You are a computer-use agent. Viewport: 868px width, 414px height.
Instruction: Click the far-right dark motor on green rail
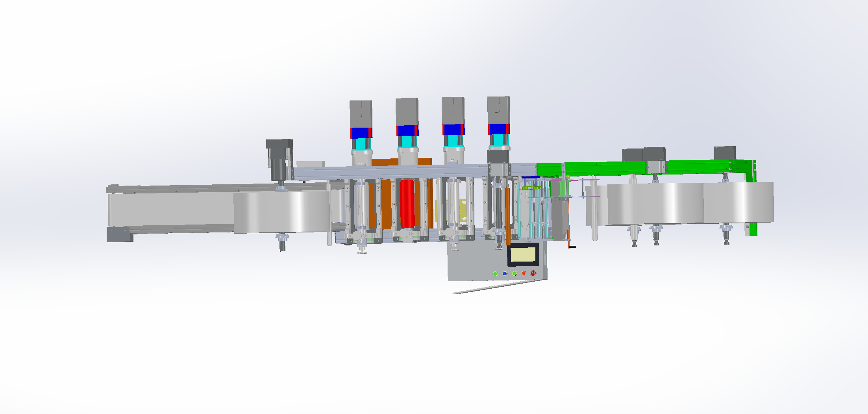tap(725, 153)
